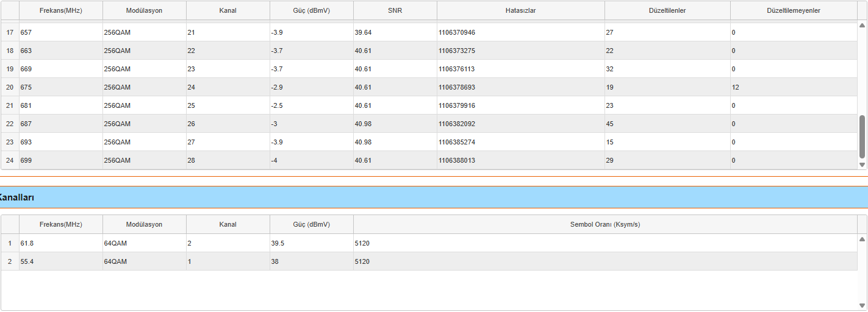Click the Hatasızlar column header
This screenshot has height=312, width=868.
(x=521, y=10)
